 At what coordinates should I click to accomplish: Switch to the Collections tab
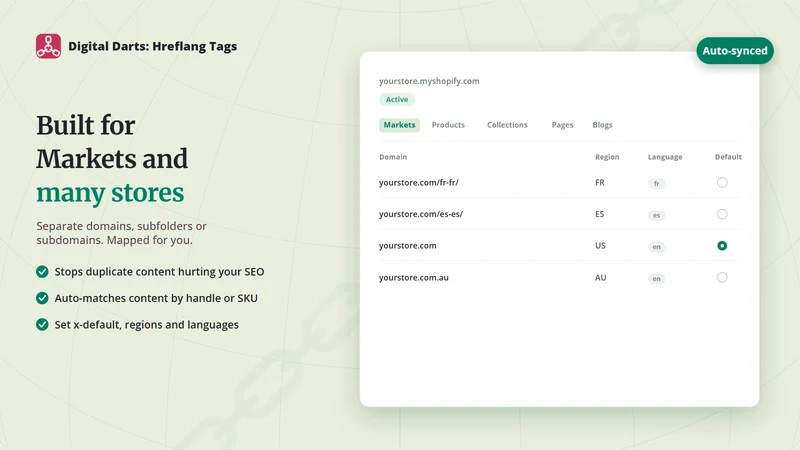coord(507,125)
